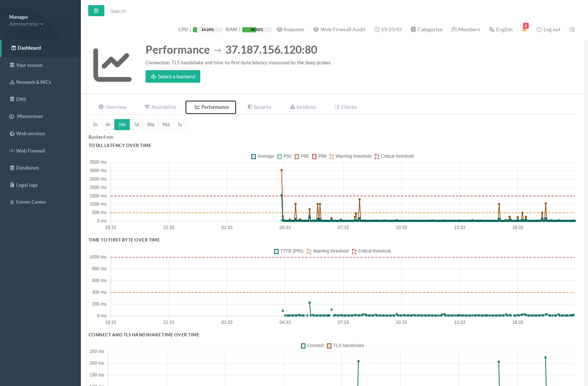The height and width of the screenshot is (386, 588).
Task: Select the 7d time range
Action: (136, 125)
